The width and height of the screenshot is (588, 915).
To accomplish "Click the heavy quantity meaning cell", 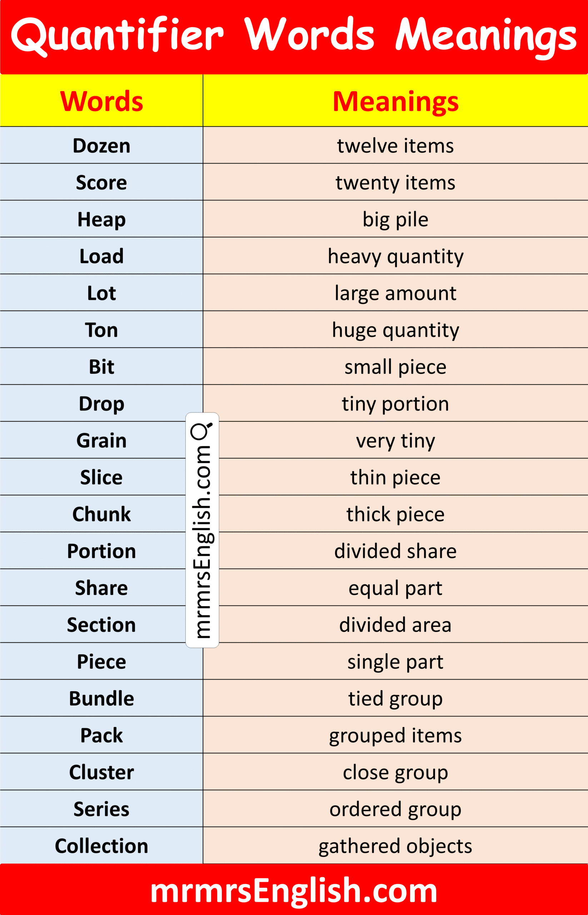I will (395, 256).
